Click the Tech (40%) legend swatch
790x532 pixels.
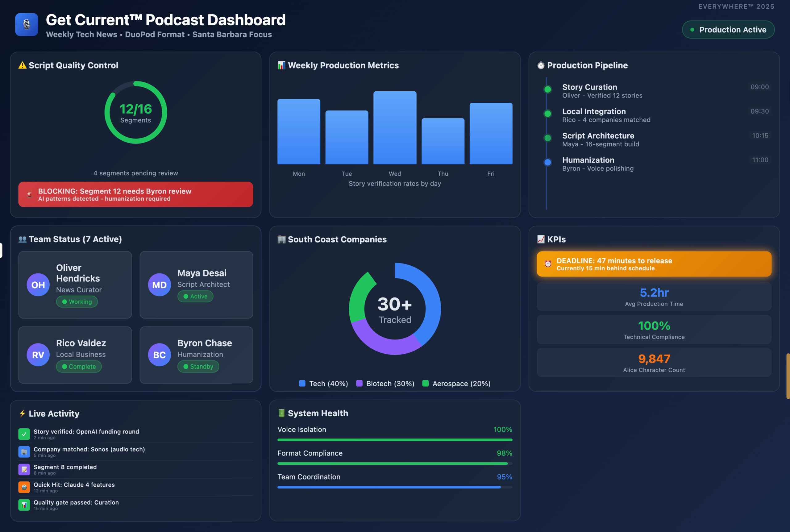click(302, 383)
